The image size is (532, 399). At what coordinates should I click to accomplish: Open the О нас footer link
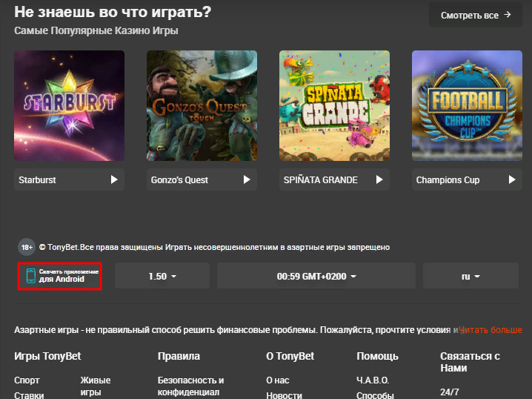(x=278, y=380)
